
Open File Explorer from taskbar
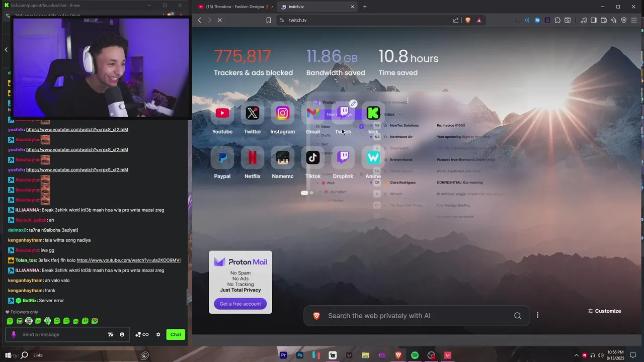click(366, 355)
